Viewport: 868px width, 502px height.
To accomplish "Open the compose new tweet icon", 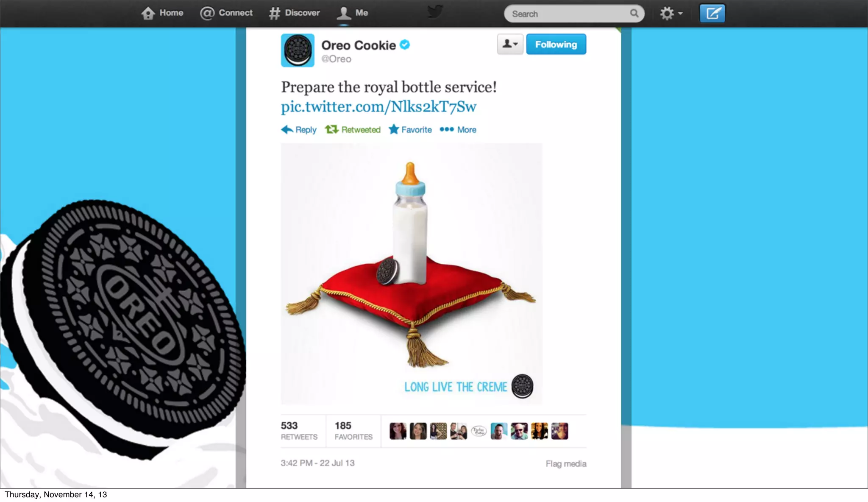I will (x=712, y=14).
